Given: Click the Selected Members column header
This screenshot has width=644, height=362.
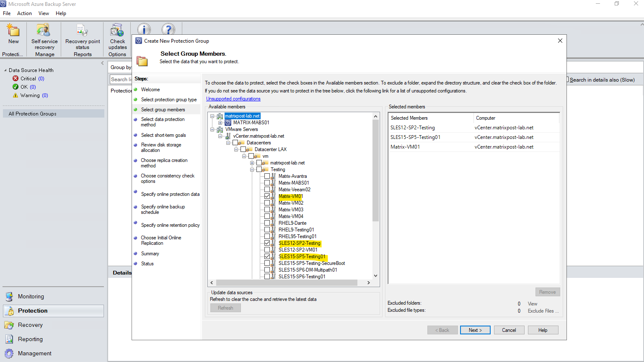Looking at the screenshot, I should (431, 118).
